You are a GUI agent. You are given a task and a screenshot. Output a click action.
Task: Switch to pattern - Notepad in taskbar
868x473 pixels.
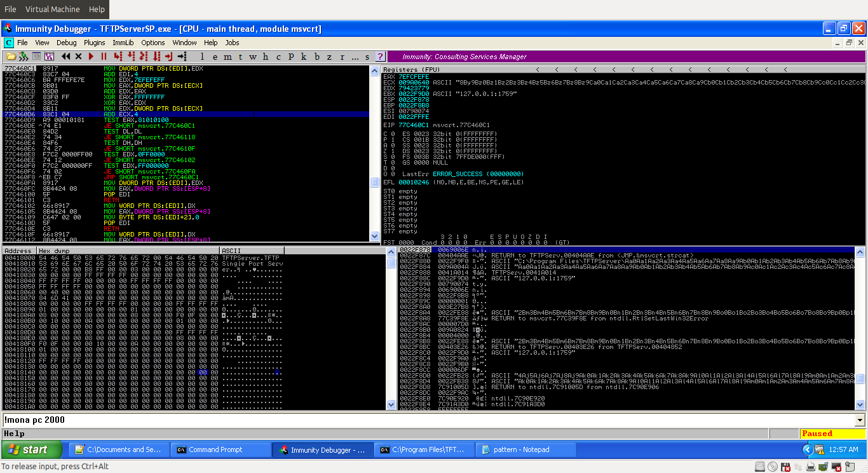[x=526, y=449]
